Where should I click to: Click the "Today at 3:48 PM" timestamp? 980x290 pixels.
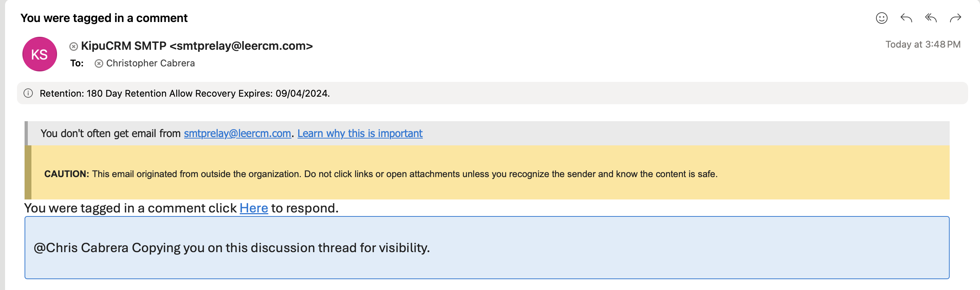point(923,44)
